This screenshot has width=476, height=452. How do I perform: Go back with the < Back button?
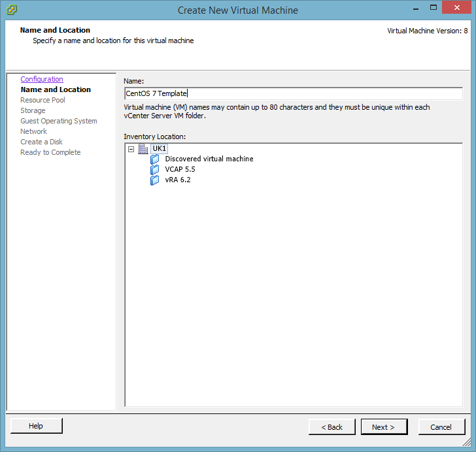331,427
